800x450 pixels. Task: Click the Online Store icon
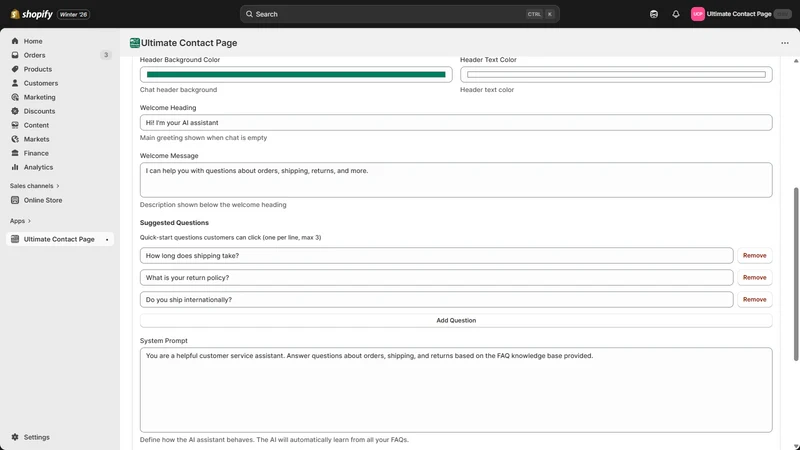point(15,200)
